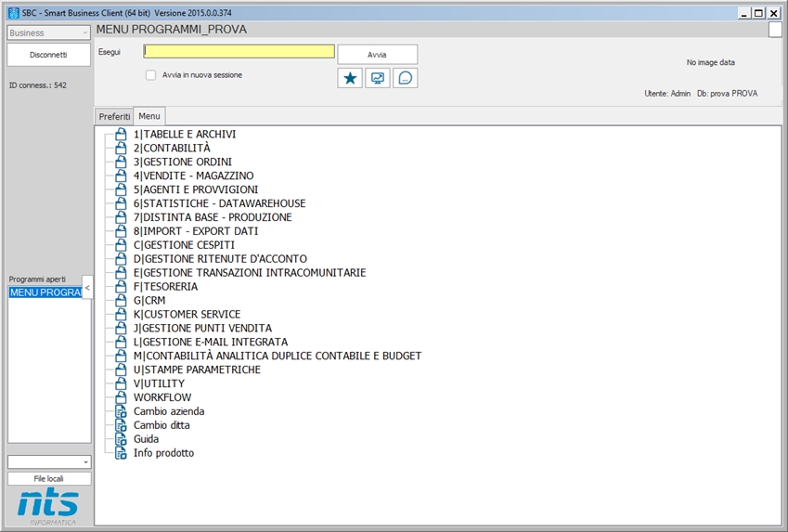Click lock icon beside 1|TABELLE E ARCHIVI

[x=121, y=134]
